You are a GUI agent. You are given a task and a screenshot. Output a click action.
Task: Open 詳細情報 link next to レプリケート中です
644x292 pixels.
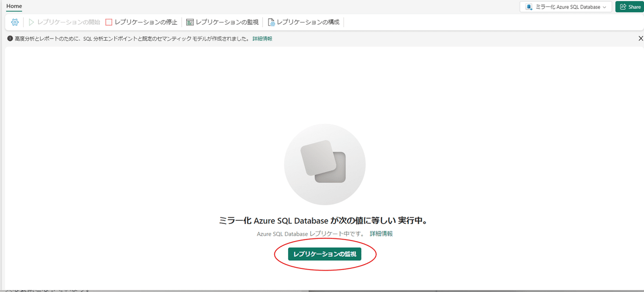point(381,234)
